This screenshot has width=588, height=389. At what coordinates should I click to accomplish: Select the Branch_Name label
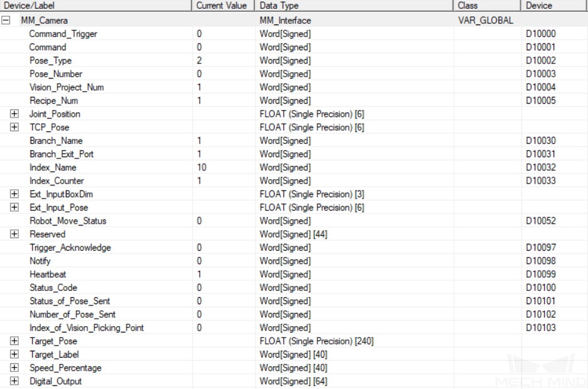[57, 141]
